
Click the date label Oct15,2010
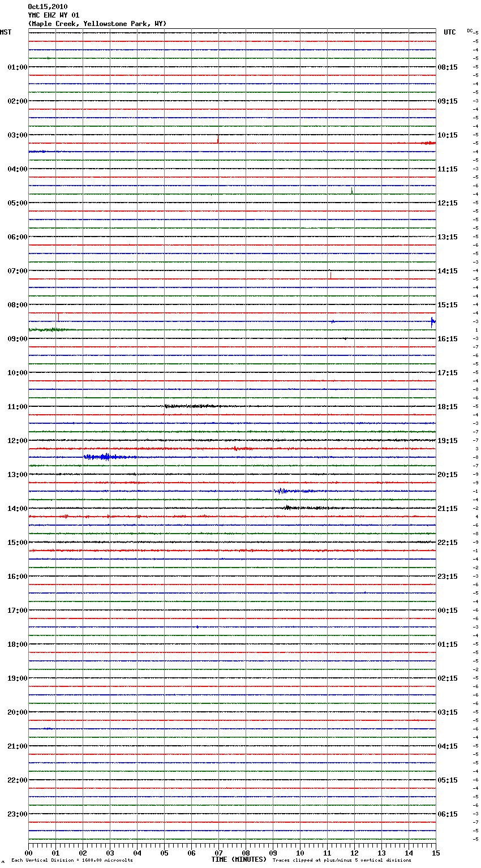[48, 7]
